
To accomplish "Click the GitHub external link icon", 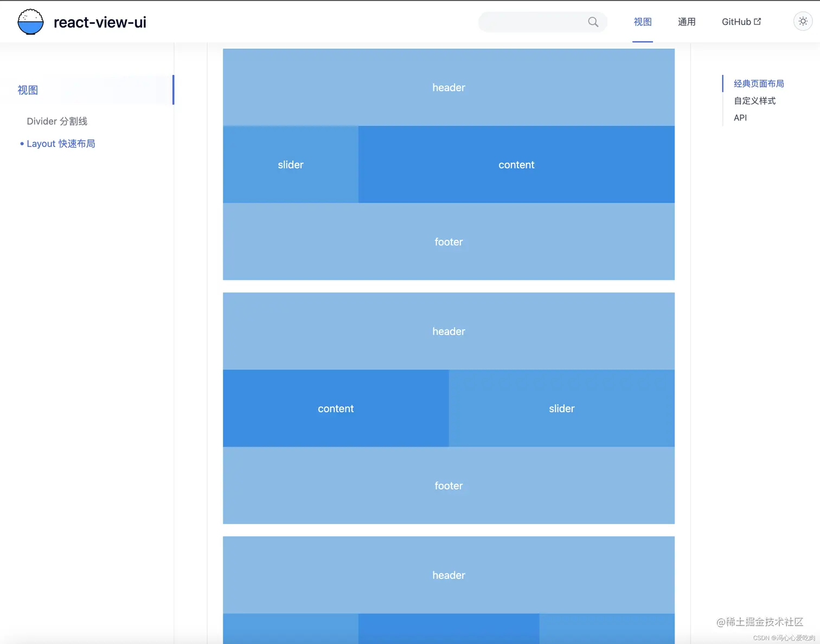I will (x=758, y=21).
